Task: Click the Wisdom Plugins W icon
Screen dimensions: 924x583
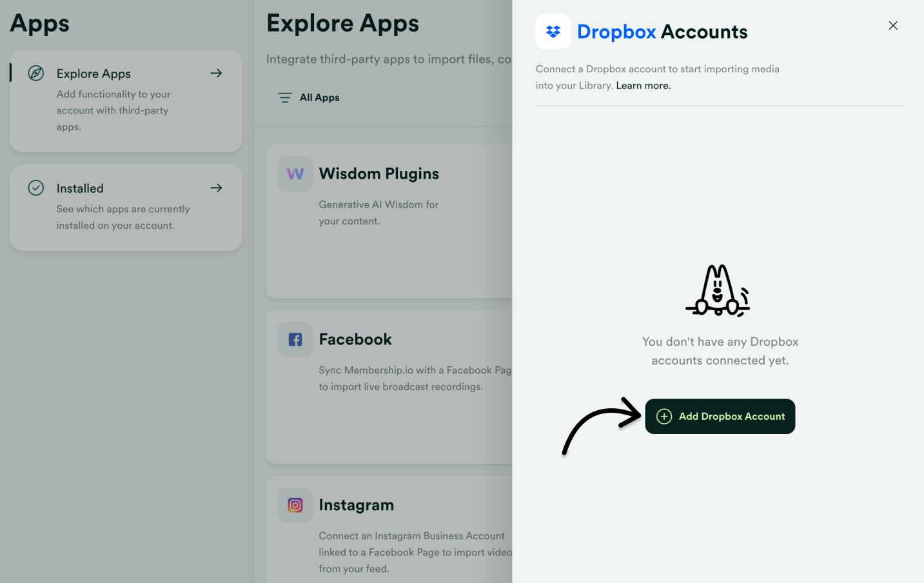Action: point(295,173)
